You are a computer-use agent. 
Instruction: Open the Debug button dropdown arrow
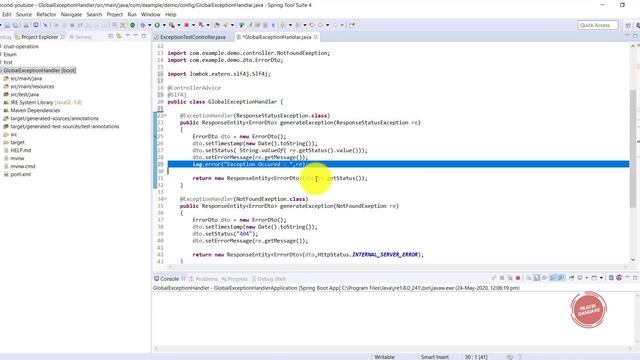(x=149, y=25)
